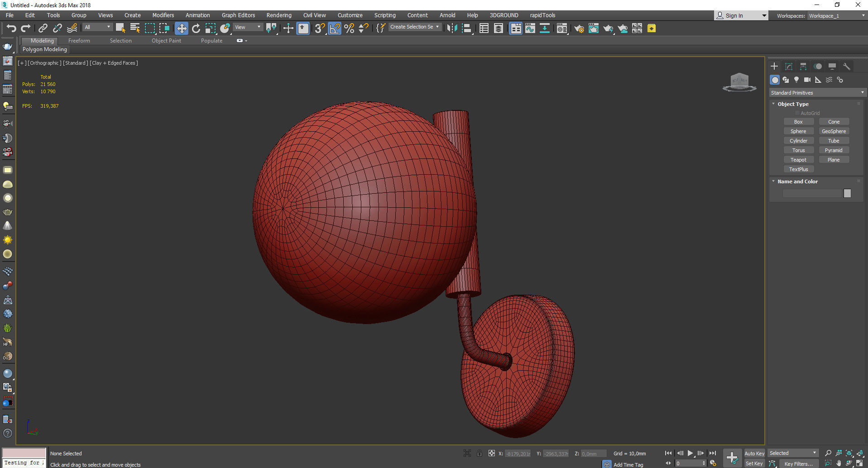Click the Redo arrow in the main toolbar

click(26, 29)
